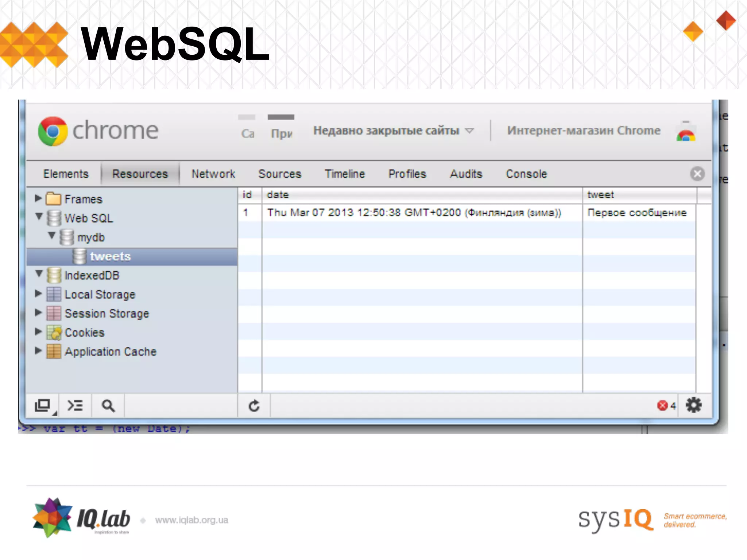Open the Timeline tab
Viewport: 747px width, 560px height.
tap(345, 174)
